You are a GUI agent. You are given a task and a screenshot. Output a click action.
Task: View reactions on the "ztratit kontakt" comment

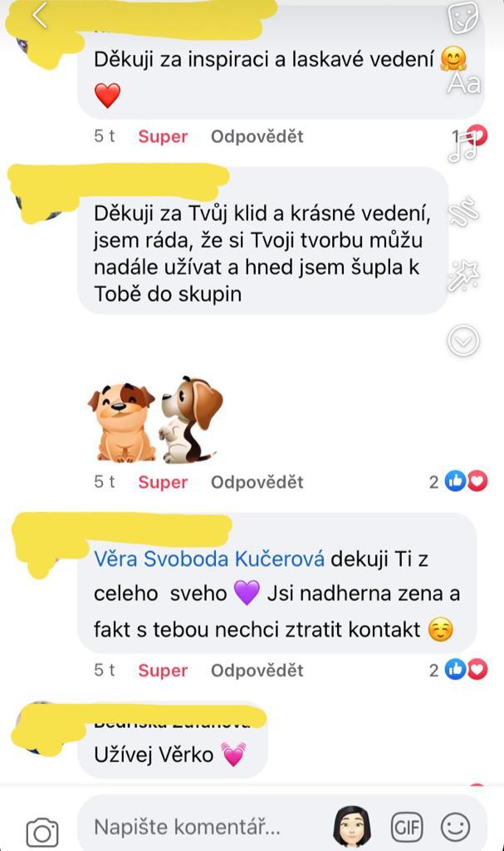click(458, 670)
